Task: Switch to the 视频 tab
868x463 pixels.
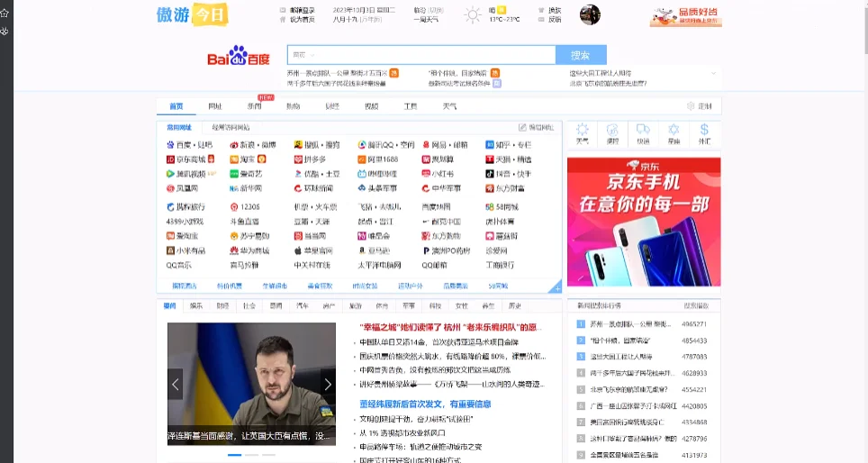Action: pyautogui.click(x=372, y=106)
